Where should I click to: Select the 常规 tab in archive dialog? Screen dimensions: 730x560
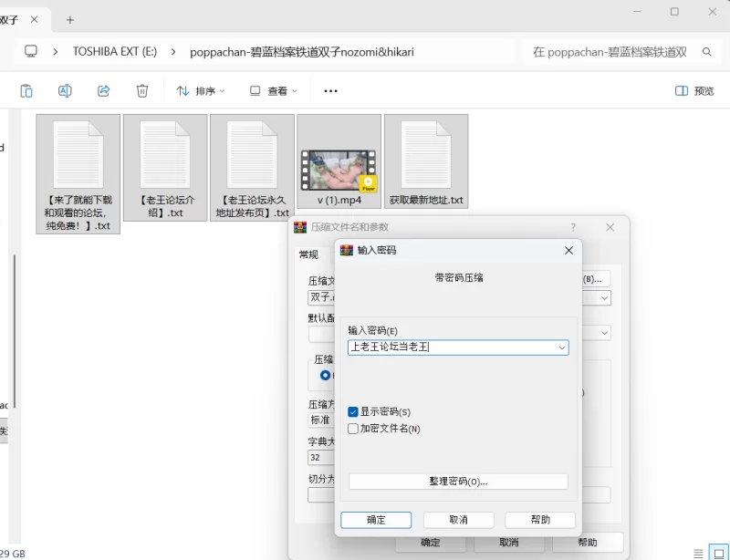[308, 254]
